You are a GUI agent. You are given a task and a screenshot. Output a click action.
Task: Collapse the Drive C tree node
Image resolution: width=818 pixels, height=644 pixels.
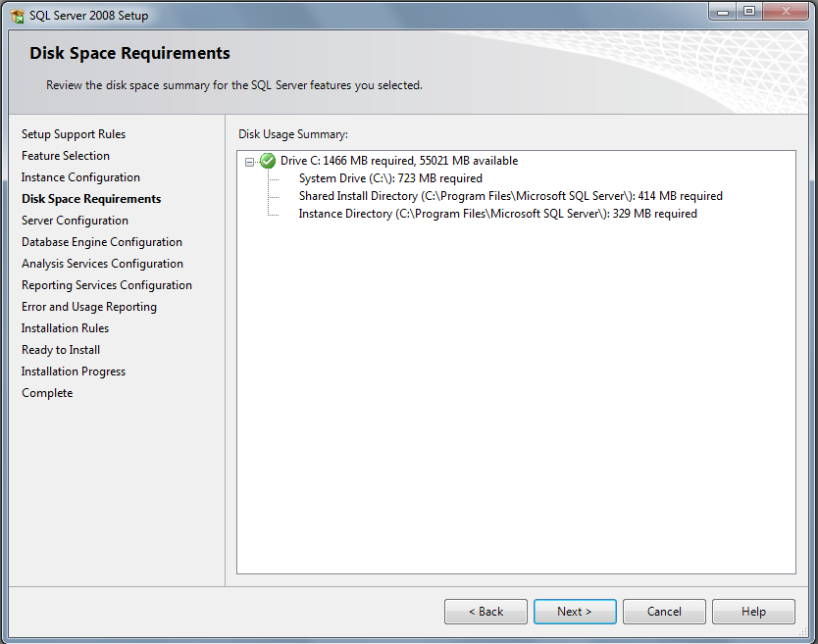click(x=249, y=162)
